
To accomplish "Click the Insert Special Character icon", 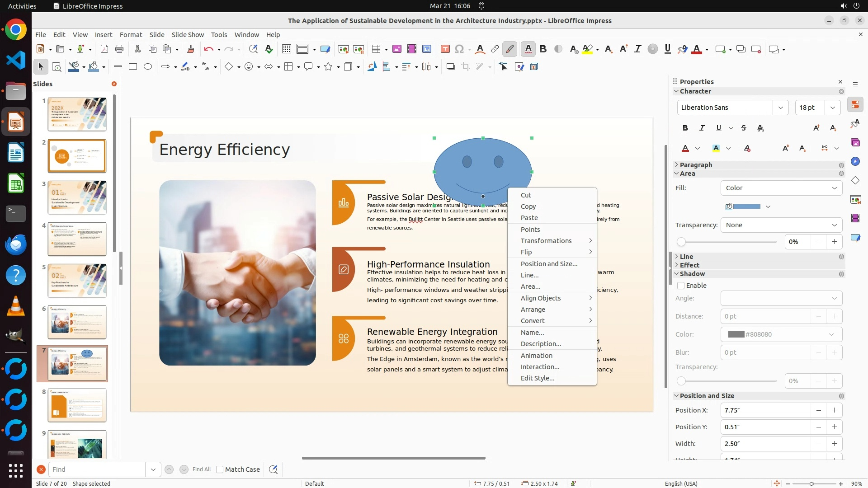I will [459, 49].
